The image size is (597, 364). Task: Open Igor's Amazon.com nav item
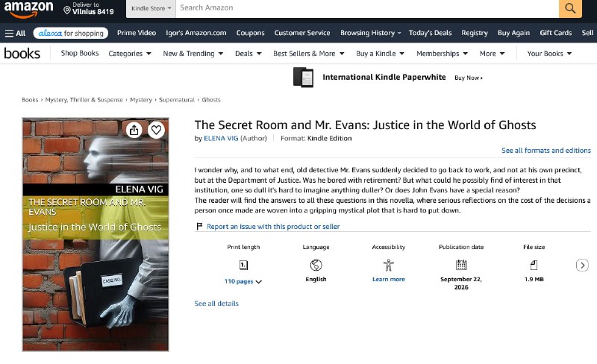(x=196, y=33)
